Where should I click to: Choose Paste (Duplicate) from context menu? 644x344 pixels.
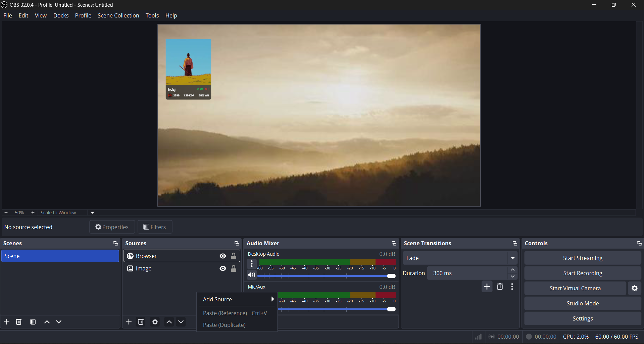pos(224,325)
